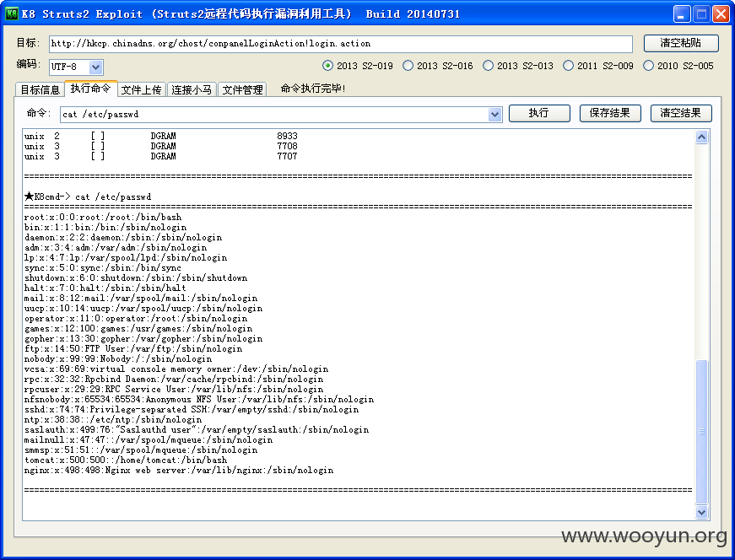The image size is (735, 560).
Task: Select the 2011 S2-009 radio option
Action: click(598, 66)
